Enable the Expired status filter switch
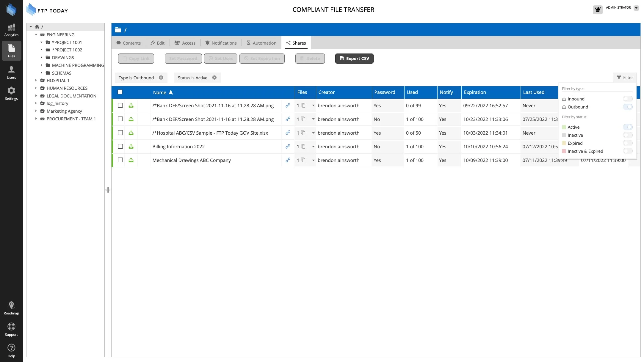 tap(628, 143)
